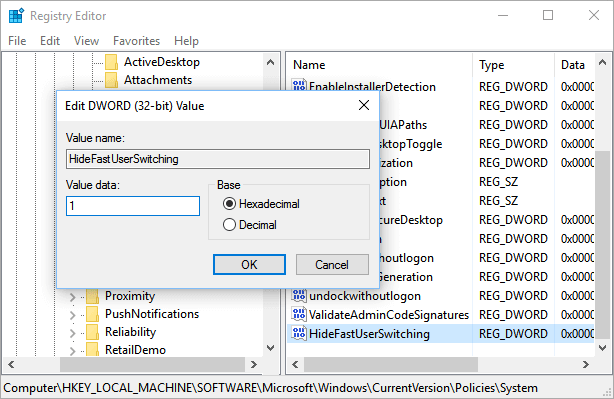Select the Attachments tree key

(x=158, y=80)
